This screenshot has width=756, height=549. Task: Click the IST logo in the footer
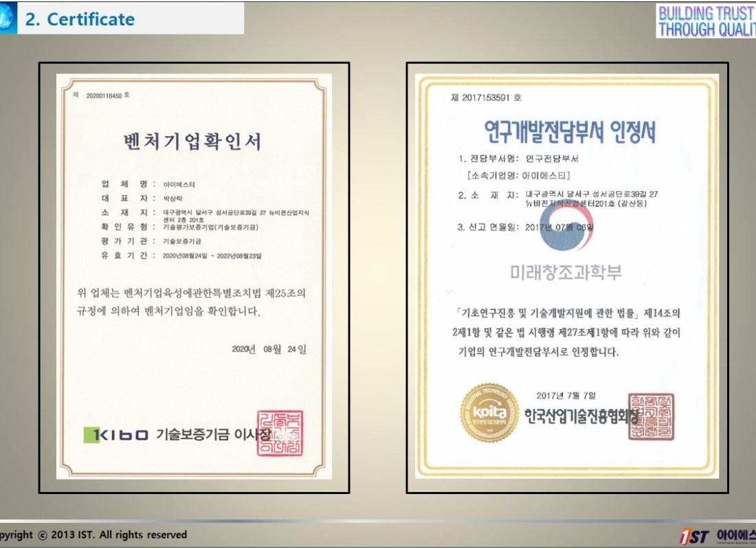tap(694, 537)
